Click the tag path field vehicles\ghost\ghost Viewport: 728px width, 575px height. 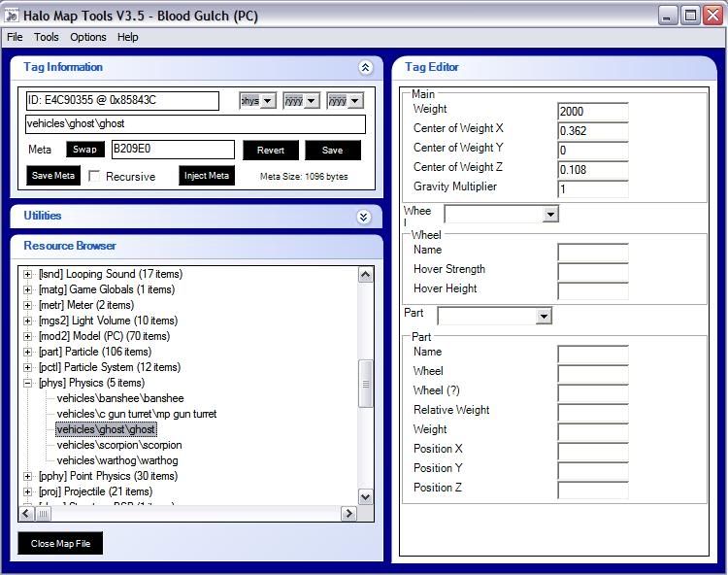(x=195, y=124)
